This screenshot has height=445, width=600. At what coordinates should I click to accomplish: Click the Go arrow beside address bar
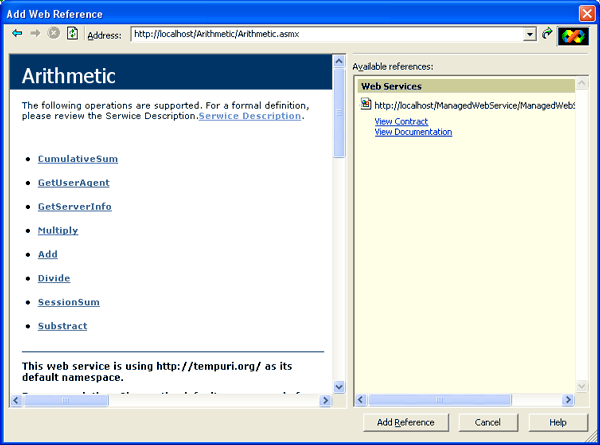pyautogui.click(x=547, y=34)
